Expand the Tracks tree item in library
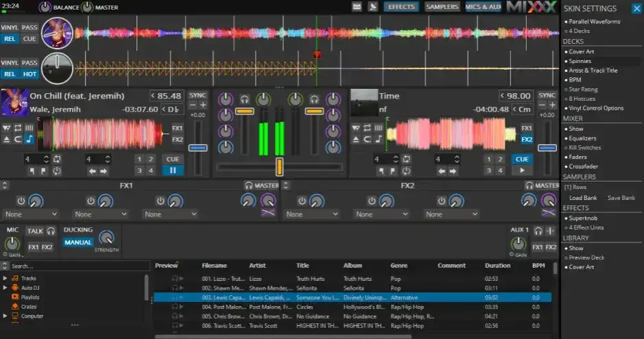The image size is (644, 339). click(x=5, y=278)
